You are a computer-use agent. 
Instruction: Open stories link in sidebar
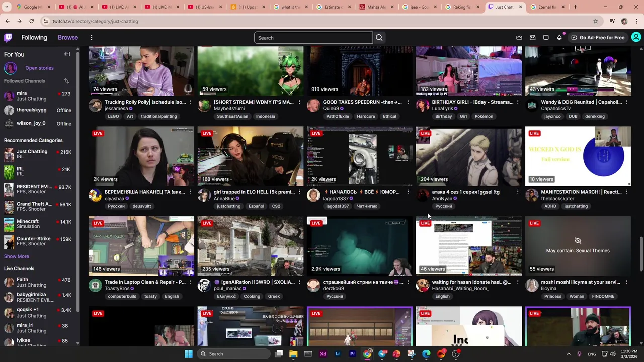click(x=39, y=68)
